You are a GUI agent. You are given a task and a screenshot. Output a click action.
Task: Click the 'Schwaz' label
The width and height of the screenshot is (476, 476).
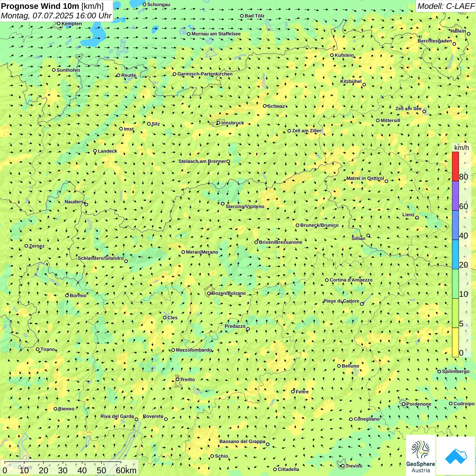(x=276, y=106)
